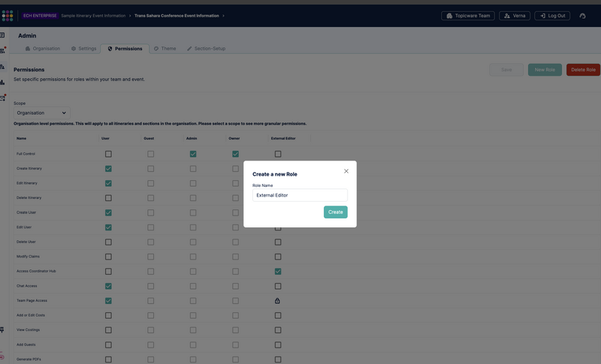Check View Costings for External Editor

click(278, 330)
